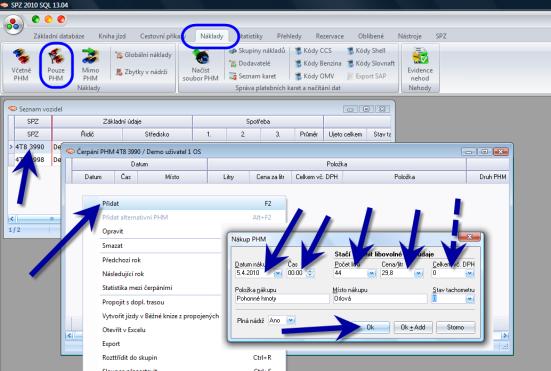Open Cena/litr dropdown arrow
The image size is (551, 371).
418,273
